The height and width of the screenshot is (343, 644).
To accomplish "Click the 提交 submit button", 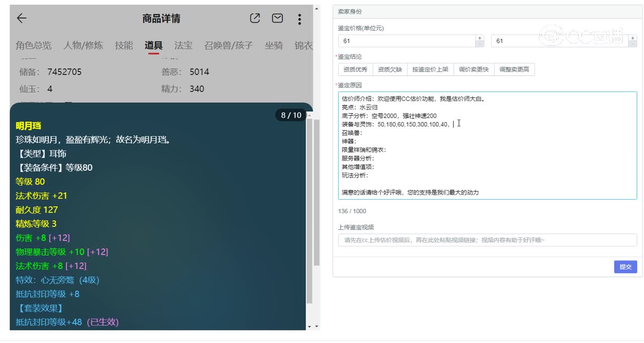I will (x=625, y=267).
